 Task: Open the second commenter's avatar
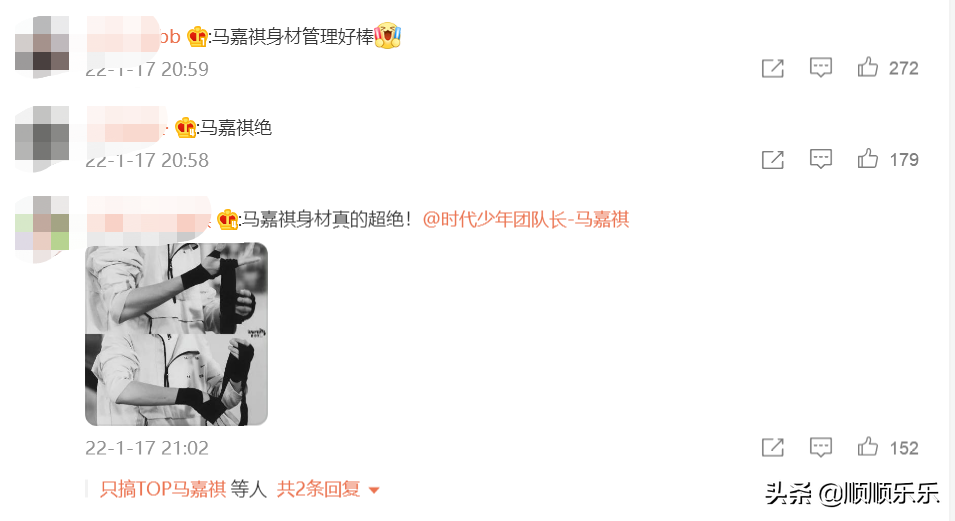tap(42, 138)
